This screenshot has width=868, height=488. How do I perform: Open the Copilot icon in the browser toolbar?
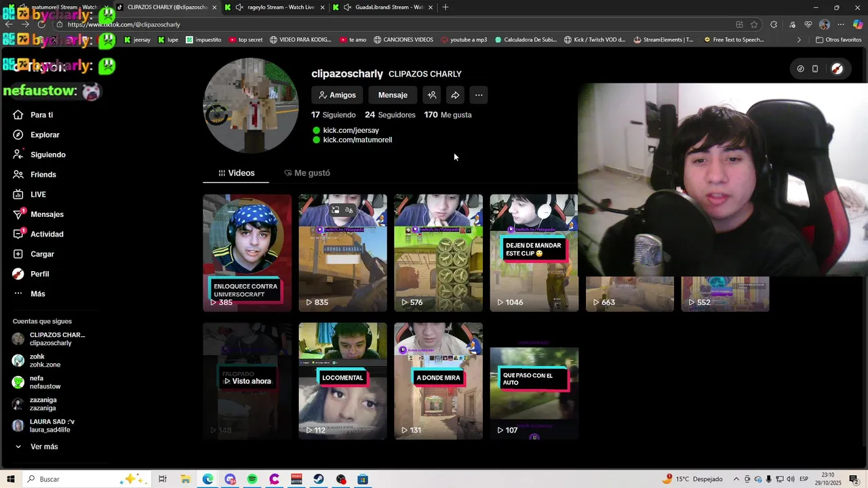[858, 24]
